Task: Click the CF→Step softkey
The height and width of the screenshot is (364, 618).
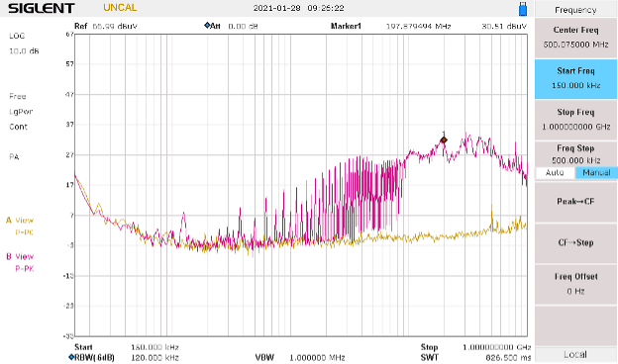Action: [575, 242]
